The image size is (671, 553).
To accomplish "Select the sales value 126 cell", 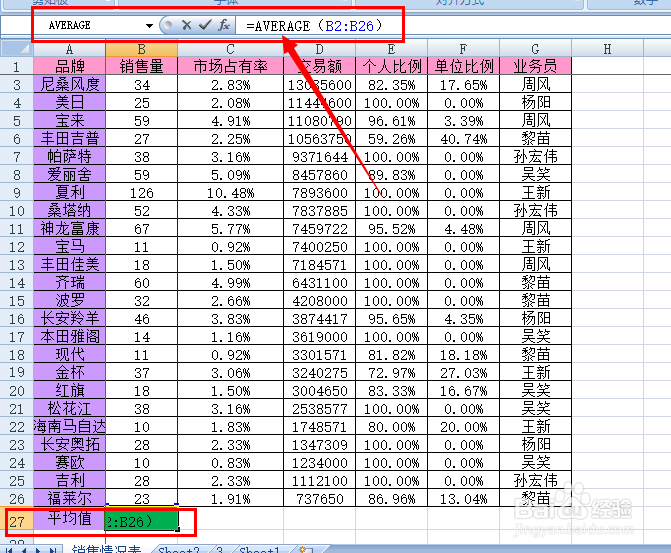I will pos(142,193).
